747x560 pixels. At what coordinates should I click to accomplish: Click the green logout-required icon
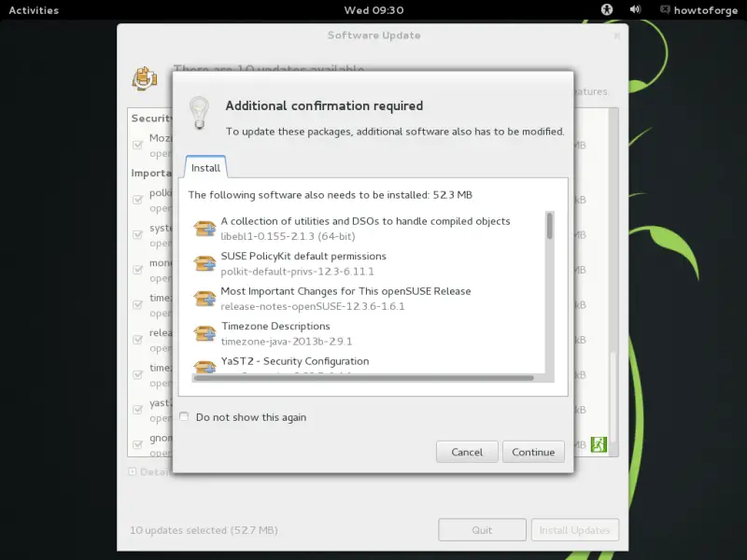599,444
